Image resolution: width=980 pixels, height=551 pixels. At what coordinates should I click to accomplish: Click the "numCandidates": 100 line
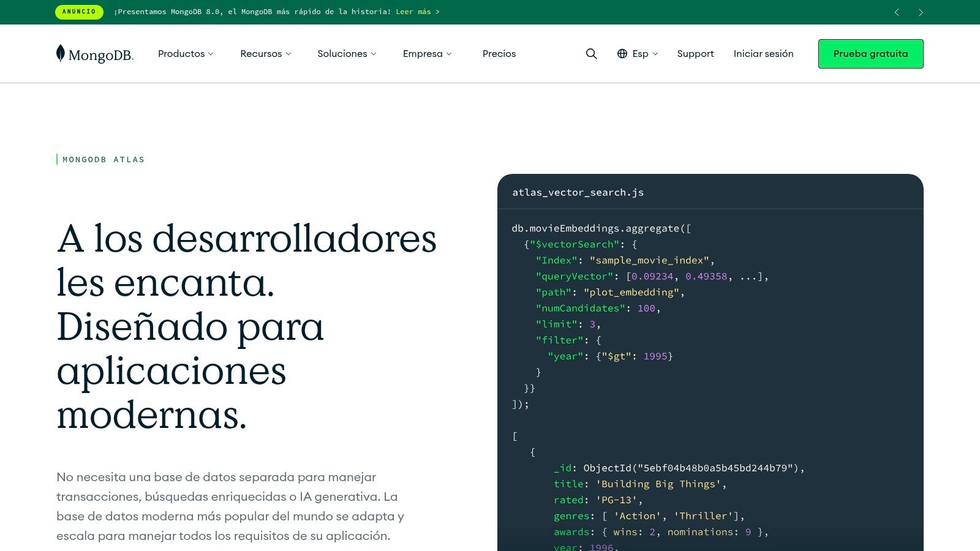click(x=598, y=308)
